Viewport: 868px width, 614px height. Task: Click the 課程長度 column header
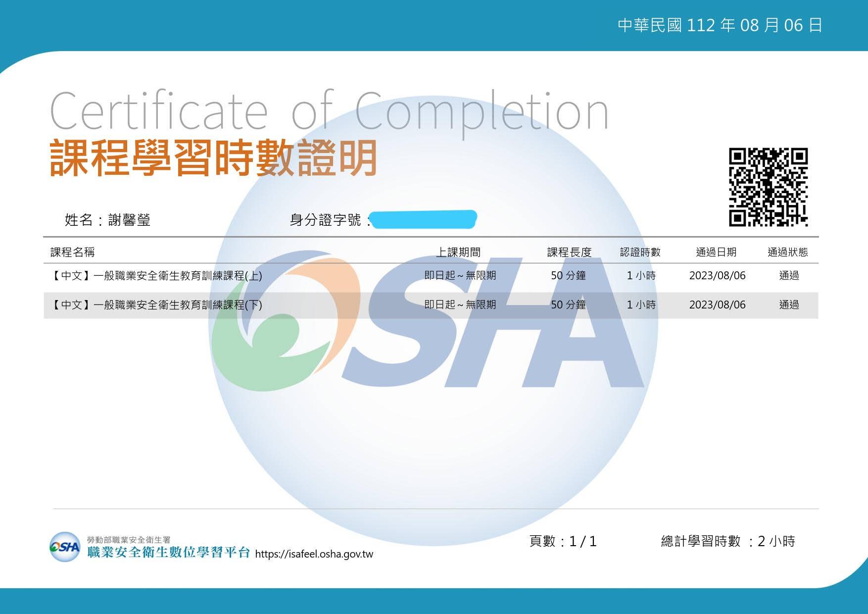[569, 252]
